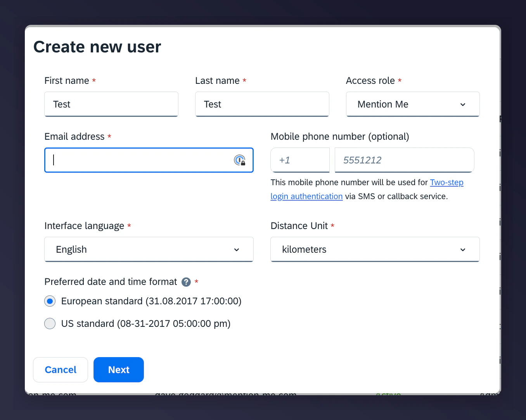
Task: Focus the First name field
Action: tap(111, 104)
